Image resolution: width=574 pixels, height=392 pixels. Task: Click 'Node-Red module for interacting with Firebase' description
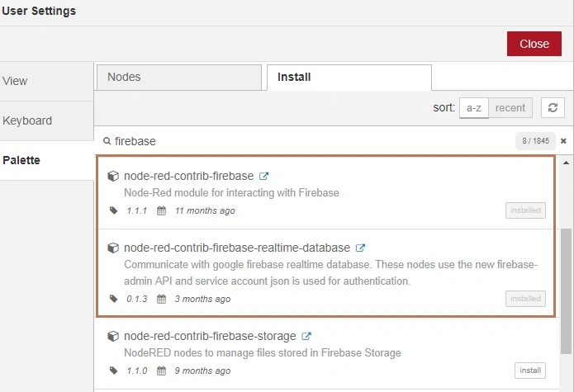[231, 193]
